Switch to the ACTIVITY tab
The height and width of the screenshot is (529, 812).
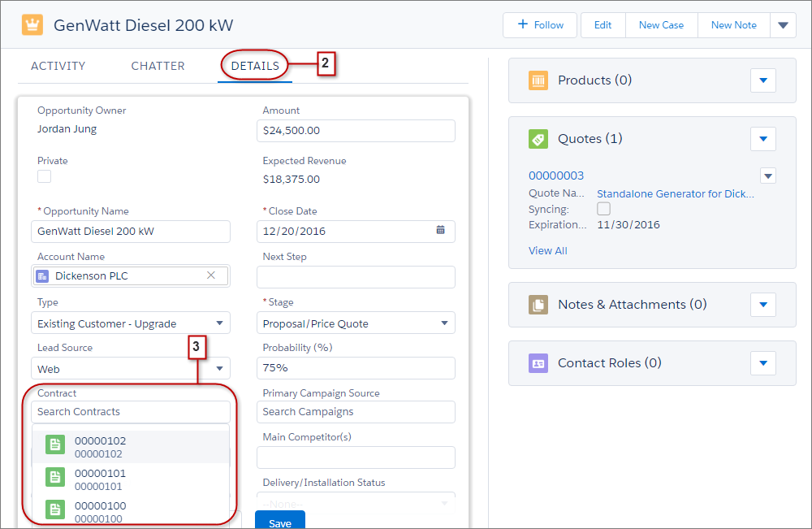58,66
